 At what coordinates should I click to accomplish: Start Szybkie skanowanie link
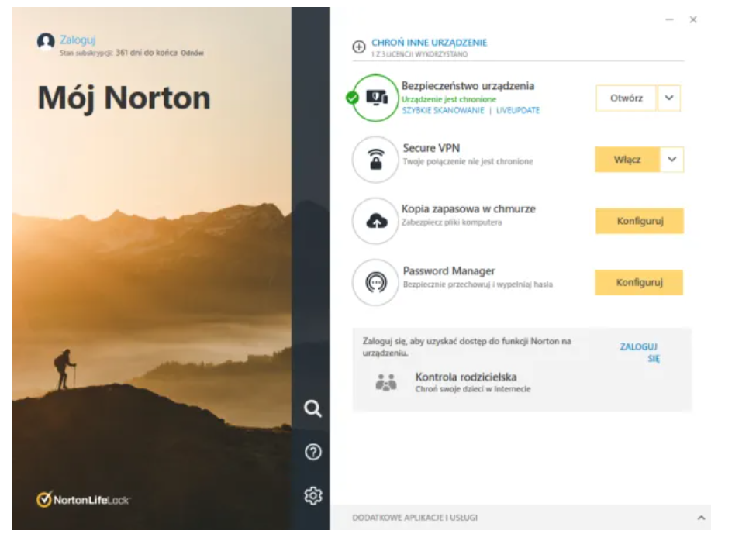click(x=443, y=110)
